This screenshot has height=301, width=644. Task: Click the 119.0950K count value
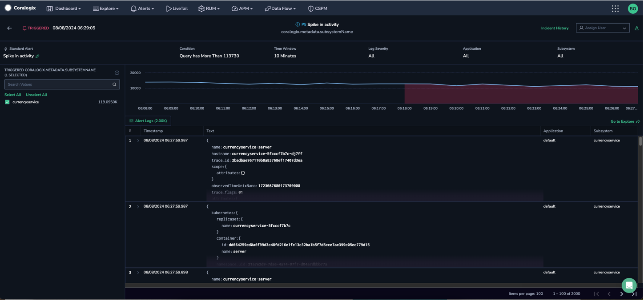(108, 102)
